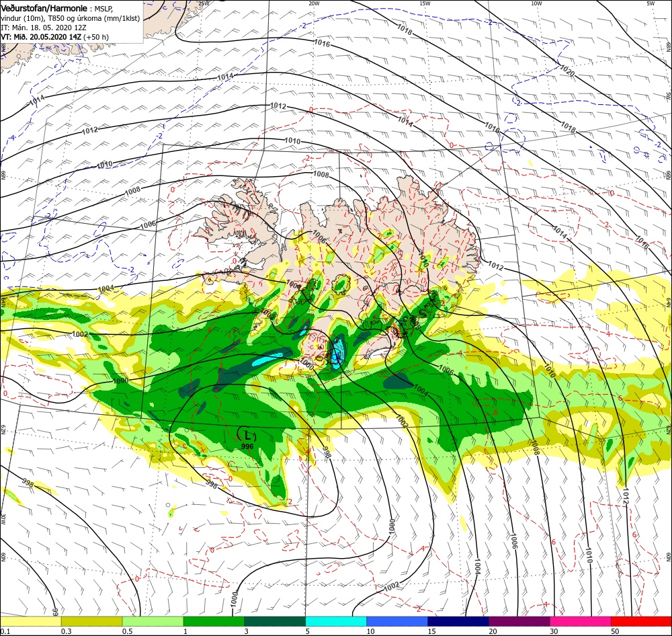The height and width of the screenshot is (636, 672).
Task: Click the 15W longitude label
Action: [x=425, y=3]
